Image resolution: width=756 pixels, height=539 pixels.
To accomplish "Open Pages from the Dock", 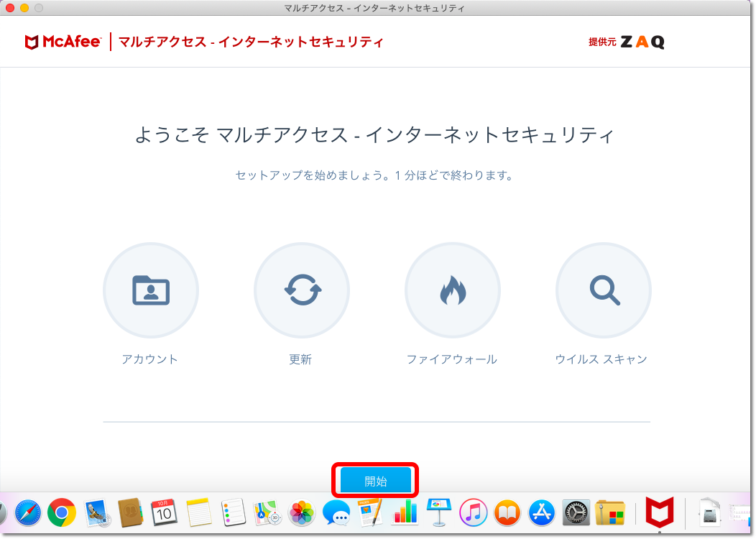I will (370, 512).
